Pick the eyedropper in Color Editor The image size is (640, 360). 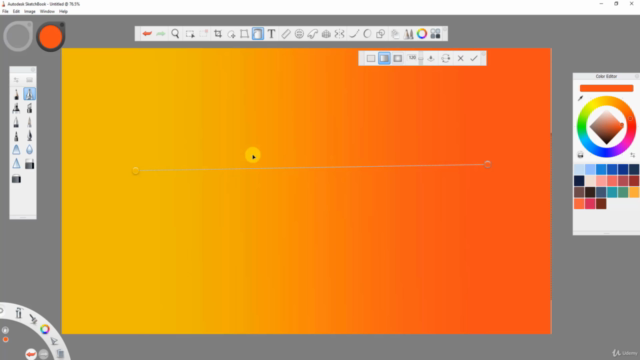click(580, 98)
